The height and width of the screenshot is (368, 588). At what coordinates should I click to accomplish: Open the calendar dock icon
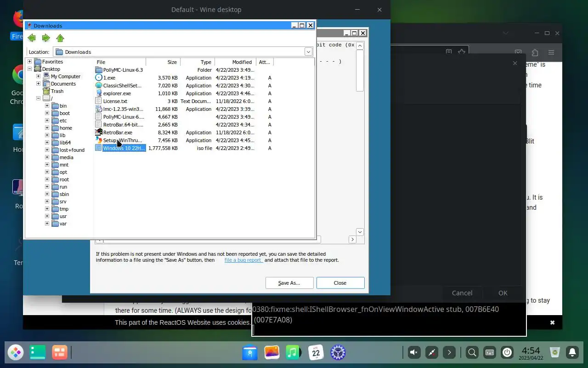[x=316, y=353]
